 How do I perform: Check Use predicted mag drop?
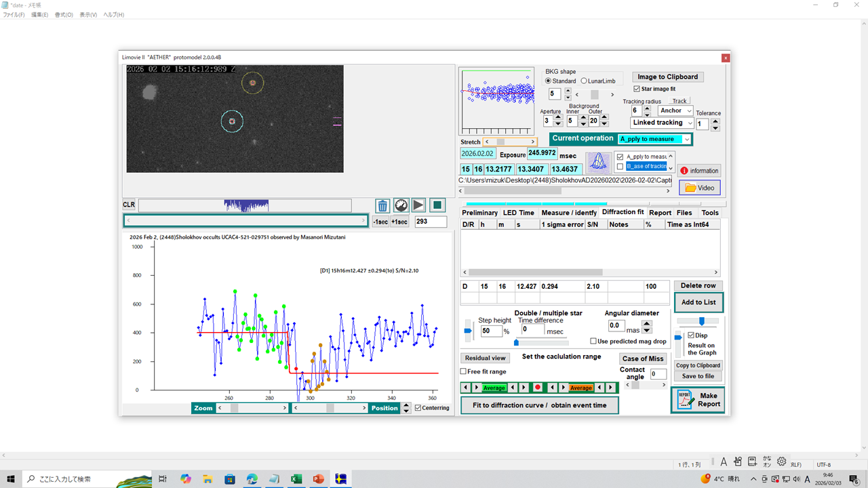(x=593, y=342)
